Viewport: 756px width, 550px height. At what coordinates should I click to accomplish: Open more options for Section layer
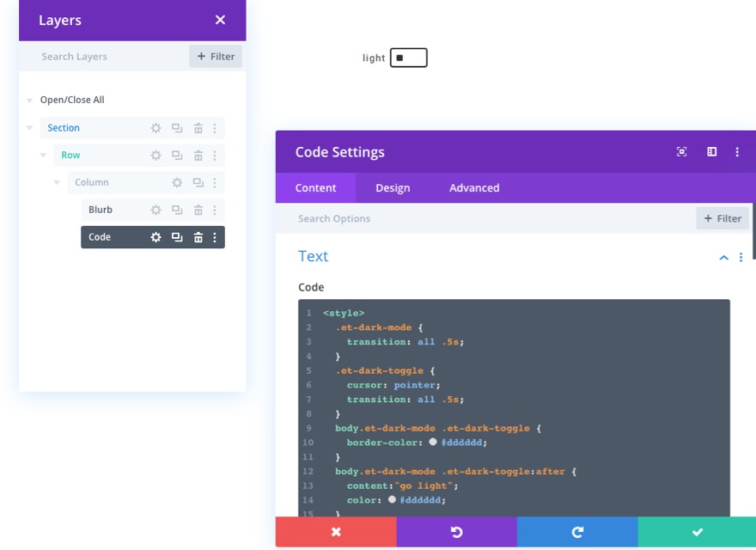coord(215,128)
